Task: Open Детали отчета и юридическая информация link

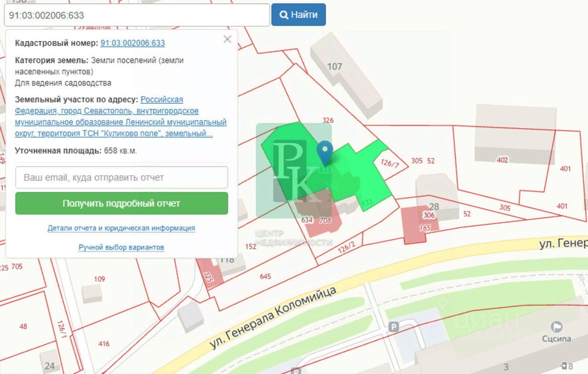Action: click(121, 228)
